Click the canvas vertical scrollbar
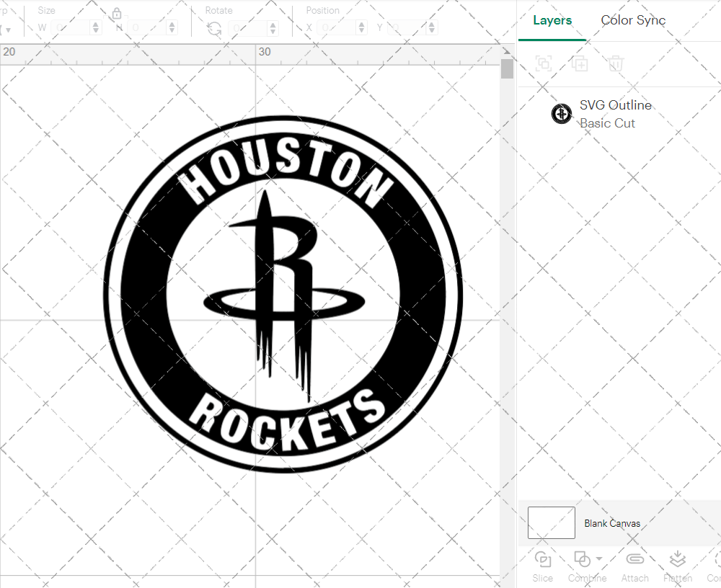 507,67
